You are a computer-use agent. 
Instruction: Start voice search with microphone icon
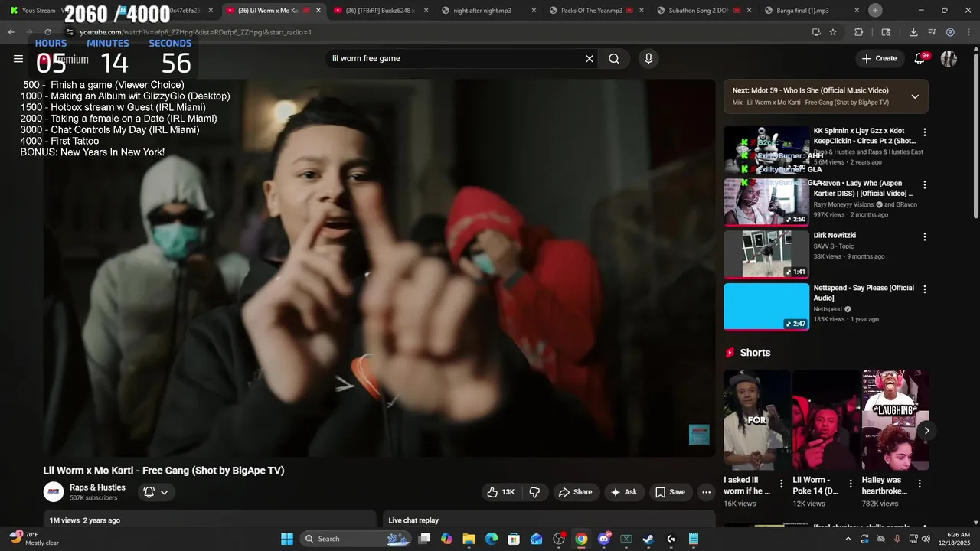648,59
